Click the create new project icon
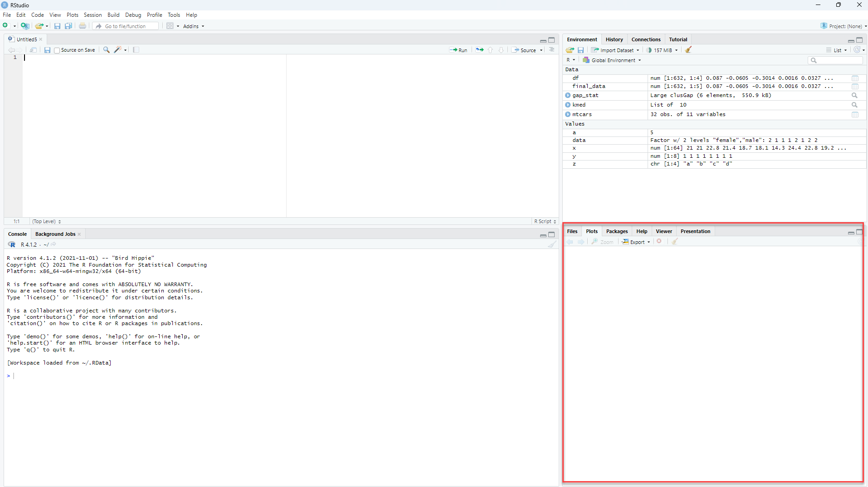868x487 pixels. (25, 26)
